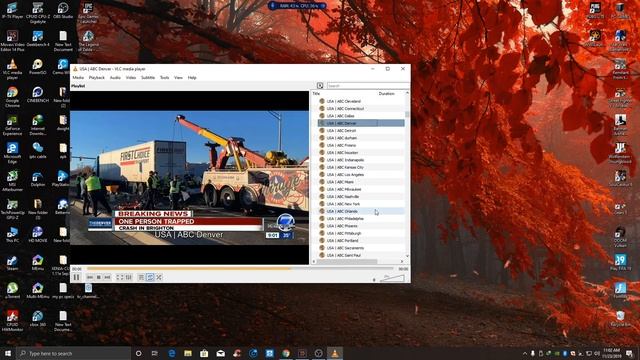
Task: Select the Microsoft Edge desktop icon
Action: [12, 153]
